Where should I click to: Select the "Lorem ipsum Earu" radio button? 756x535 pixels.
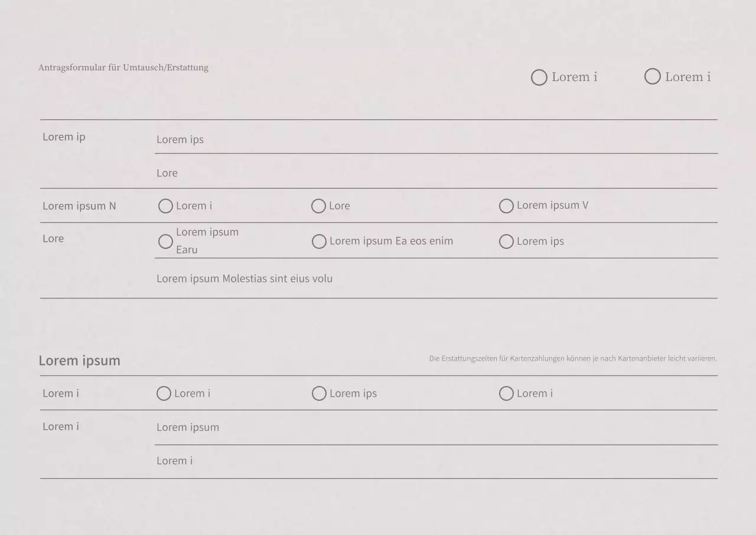tap(166, 241)
